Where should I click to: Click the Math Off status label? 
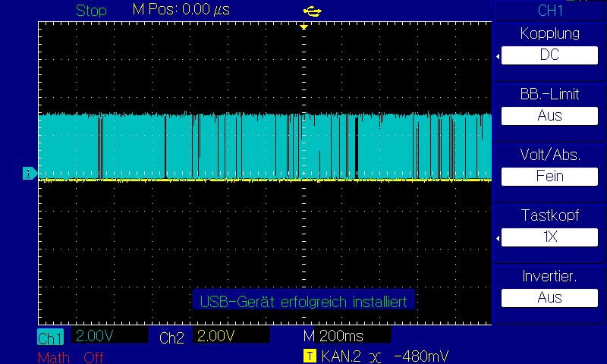pos(71,357)
